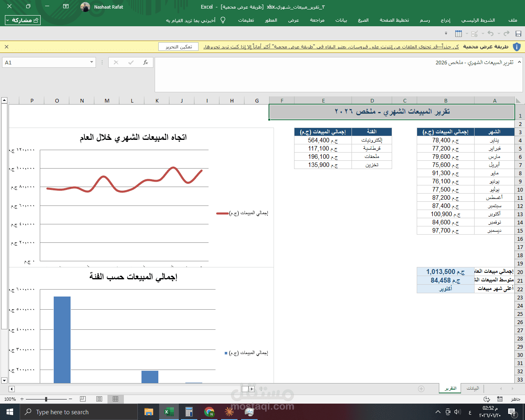
Task: Click the Protected View shield icon
Action: pyautogui.click(x=517, y=47)
